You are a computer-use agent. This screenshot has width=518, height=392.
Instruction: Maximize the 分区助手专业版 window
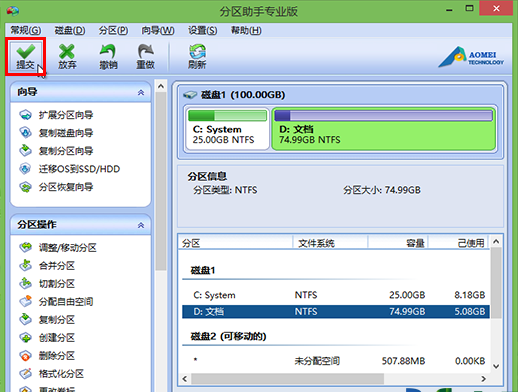click(469, 9)
